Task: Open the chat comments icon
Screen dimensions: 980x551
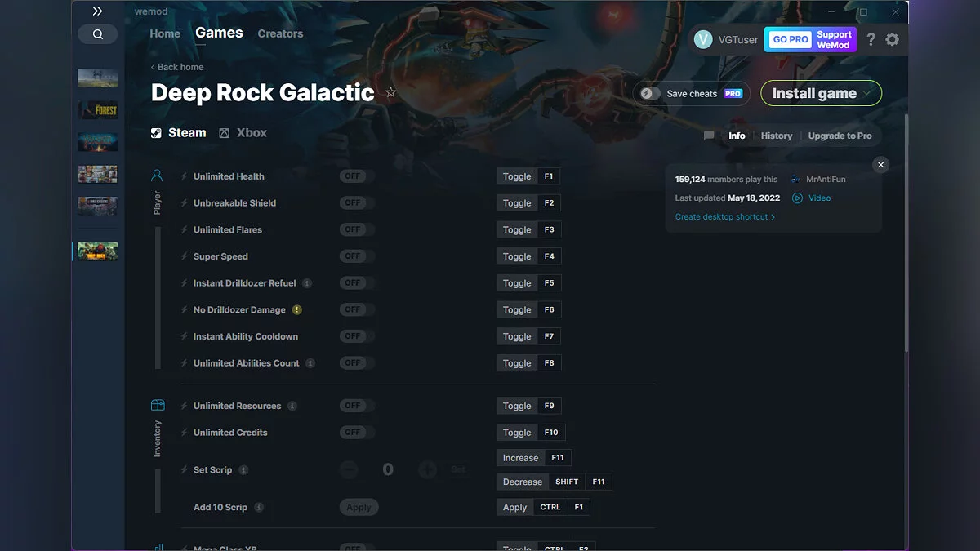Action: [709, 136]
